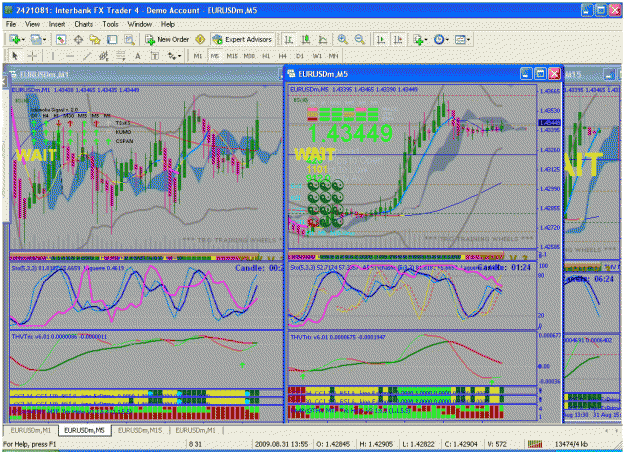Switch timeframe to M1

click(x=198, y=56)
